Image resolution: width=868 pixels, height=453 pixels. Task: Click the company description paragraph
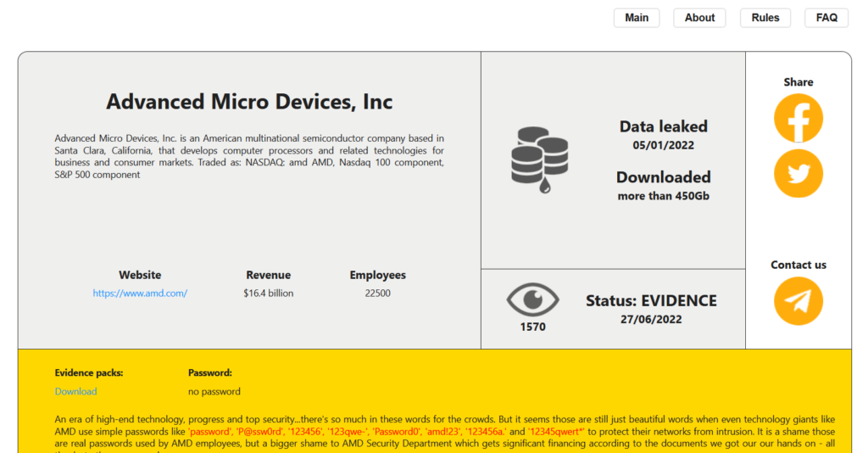tap(249, 156)
